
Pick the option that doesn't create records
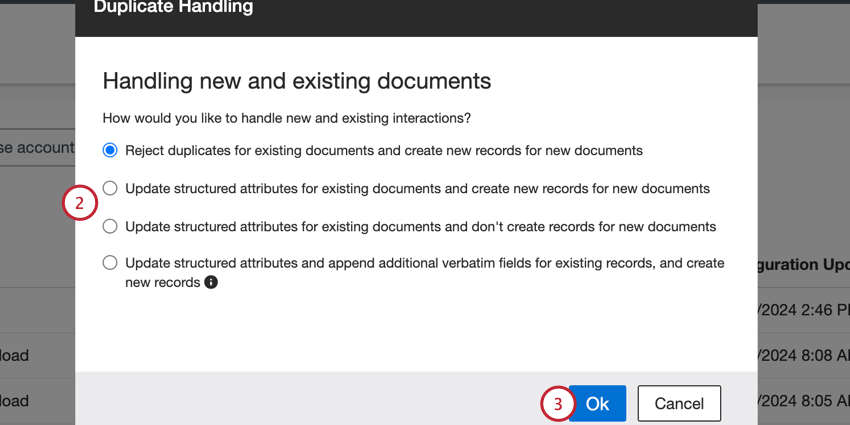(x=110, y=226)
